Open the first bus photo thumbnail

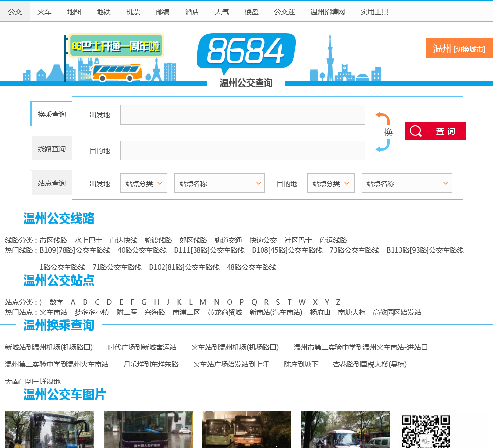click(x=50, y=429)
